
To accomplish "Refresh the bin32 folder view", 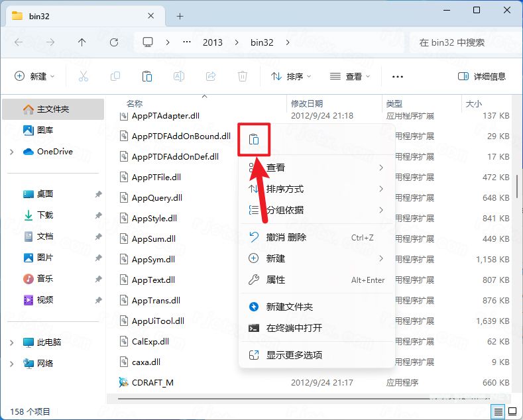I will (114, 42).
